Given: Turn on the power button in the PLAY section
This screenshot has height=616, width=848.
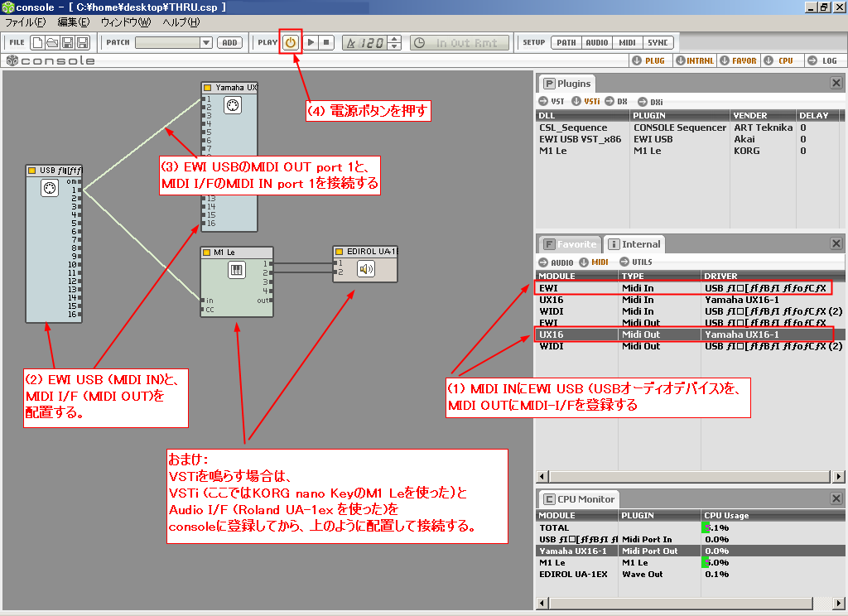Looking at the screenshot, I should tap(291, 42).
